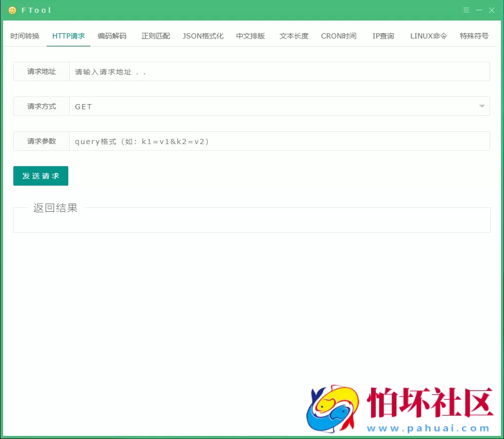
Task: Switch to the 编码解码 tab
Action: tap(113, 36)
